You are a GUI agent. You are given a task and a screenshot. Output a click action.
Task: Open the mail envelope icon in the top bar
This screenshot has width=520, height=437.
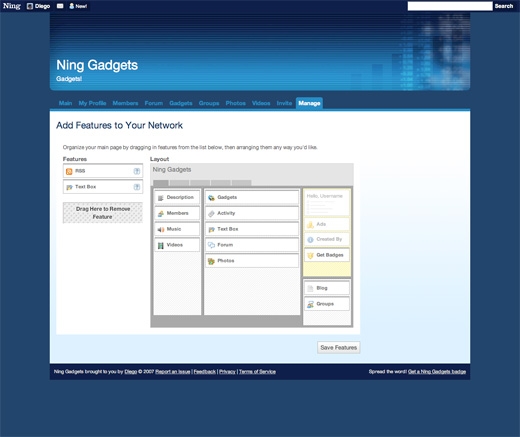(60, 6)
